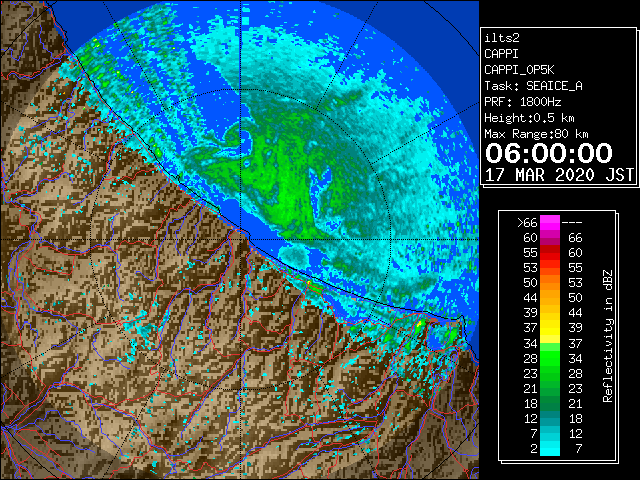Select the "Height:0.5 km" text
Screen dimensions: 640x480
coord(529,118)
